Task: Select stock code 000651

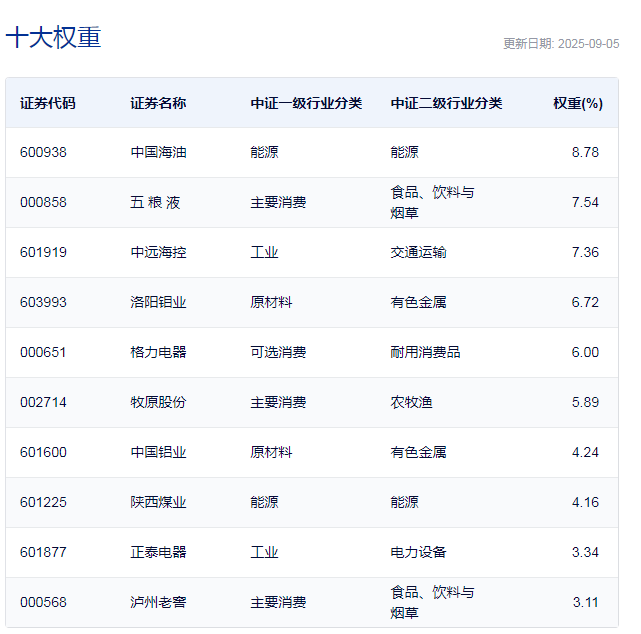Action: 43,352
